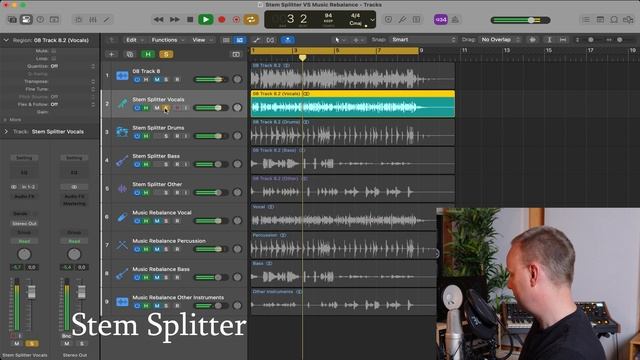Open the List Editors icon
The image size is (640, 360).
pyautogui.click(x=586, y=20)
